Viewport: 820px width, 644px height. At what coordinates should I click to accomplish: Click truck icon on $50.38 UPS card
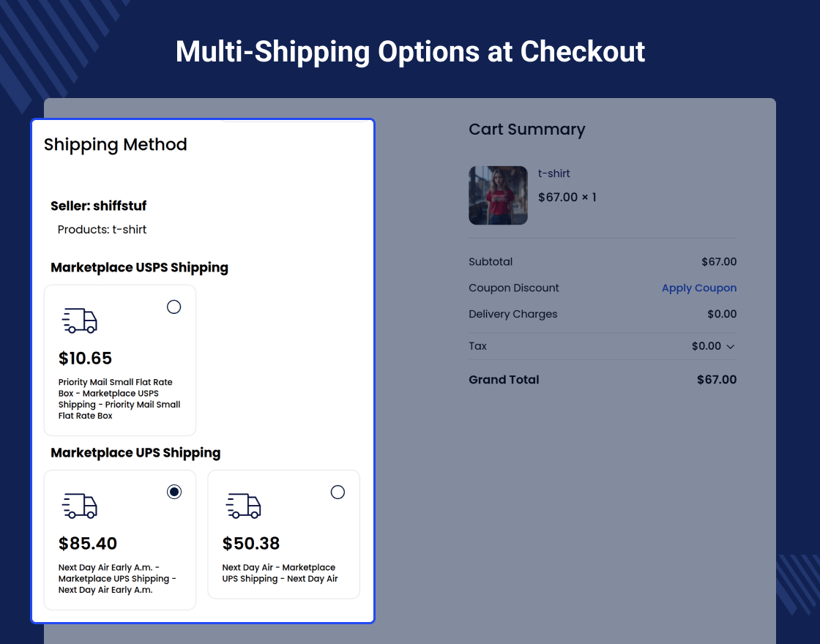coord(244,506)
